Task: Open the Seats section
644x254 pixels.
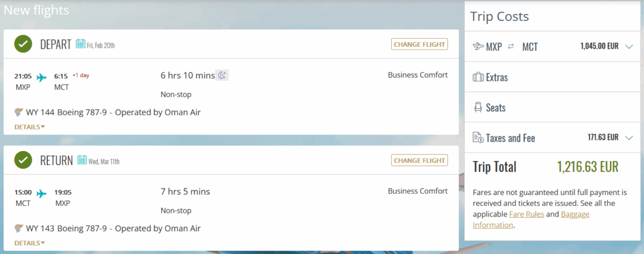Action: pos(495,108)
